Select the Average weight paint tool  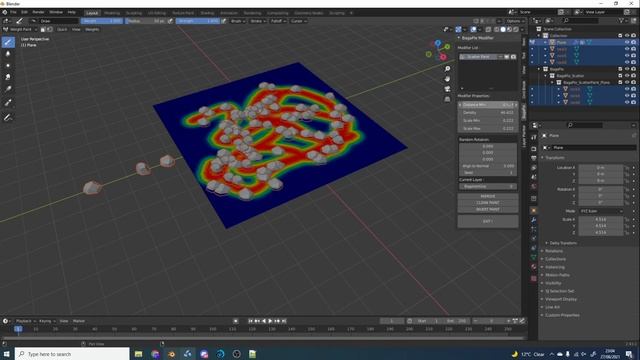tap(8, 65)
